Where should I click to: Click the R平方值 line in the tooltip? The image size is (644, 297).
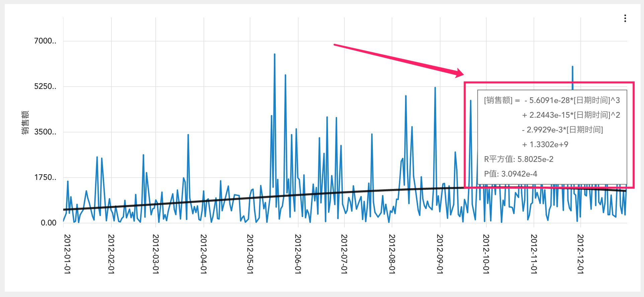[x=518, y=159]
